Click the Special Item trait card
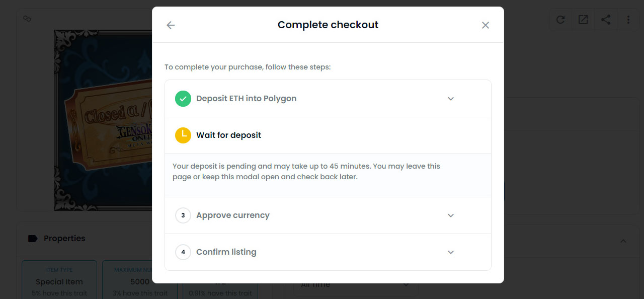The image size is (644, 299). [x=59, y=282]
